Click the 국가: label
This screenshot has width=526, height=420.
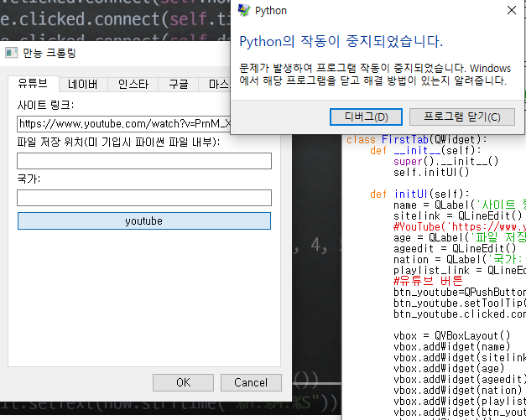(x=29, y=179)
